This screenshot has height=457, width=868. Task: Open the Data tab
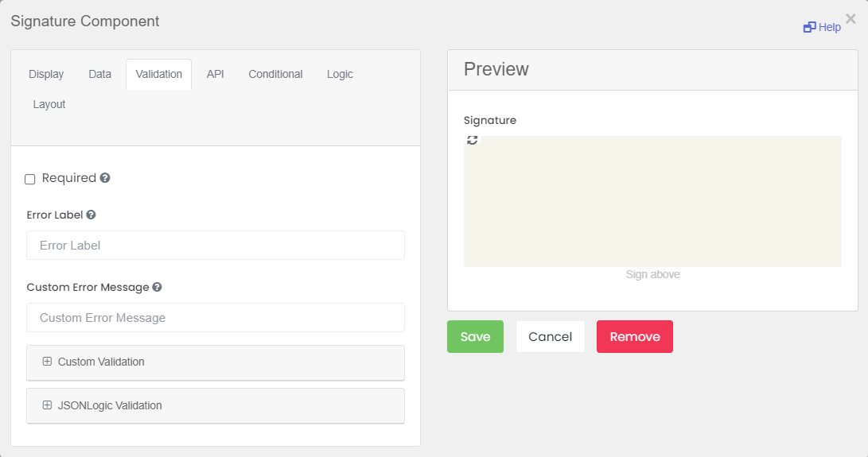99,74
